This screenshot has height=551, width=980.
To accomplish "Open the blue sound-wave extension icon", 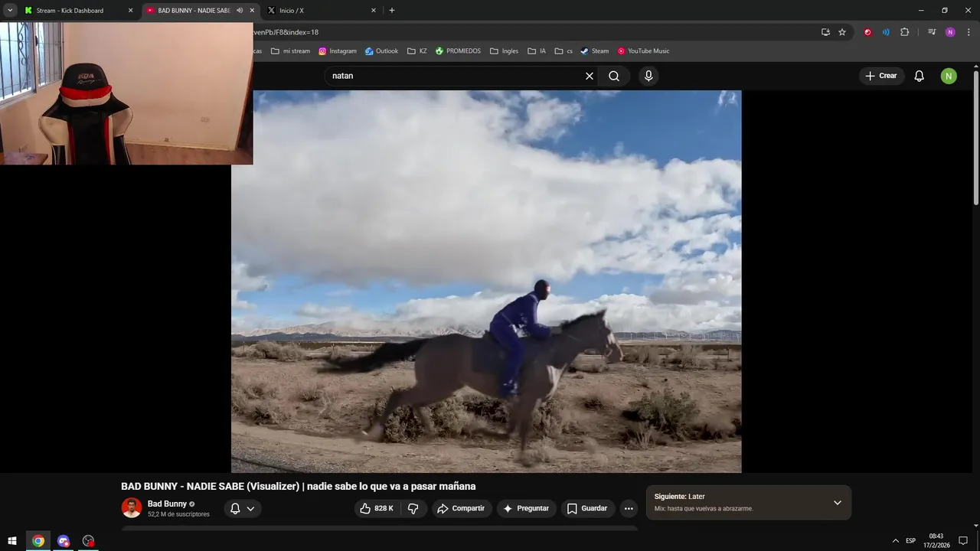I will pyautogui.click(x=886, y=32).
